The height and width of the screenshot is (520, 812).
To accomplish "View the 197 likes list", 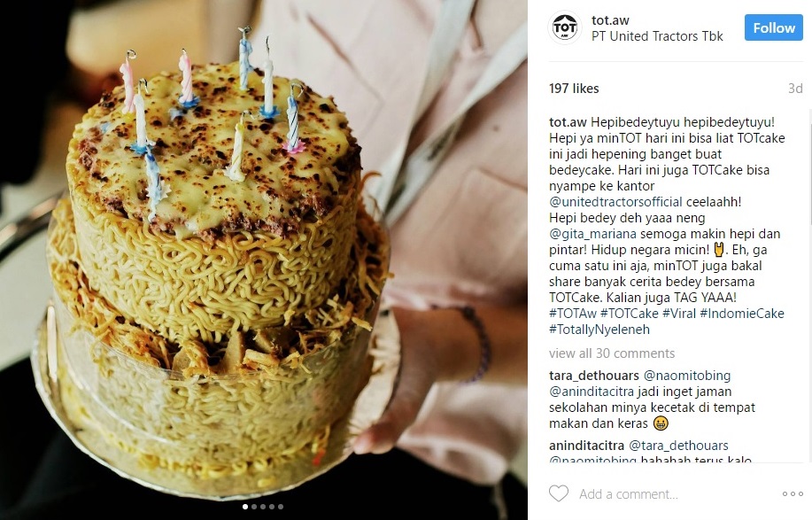I will click(574, 89).
